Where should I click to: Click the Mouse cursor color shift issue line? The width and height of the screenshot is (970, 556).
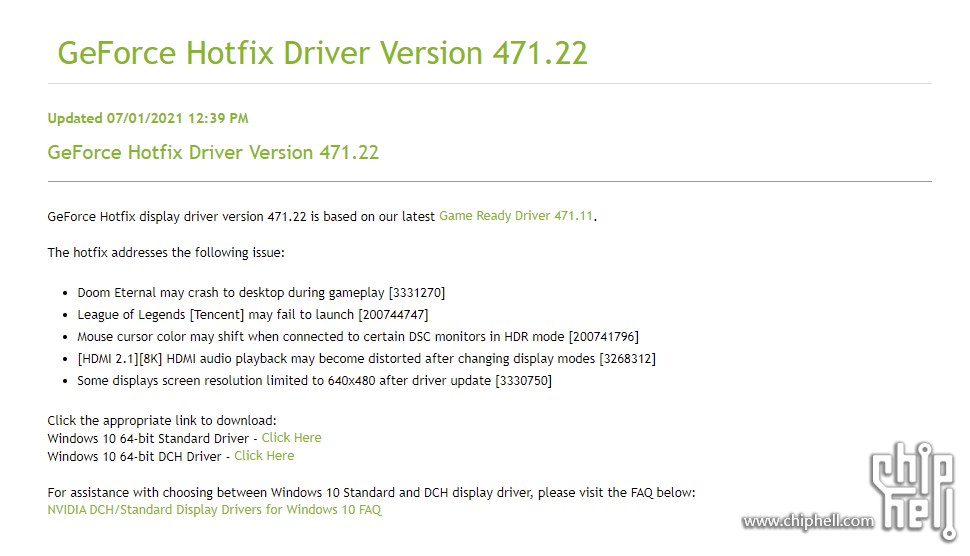[358, 337]
